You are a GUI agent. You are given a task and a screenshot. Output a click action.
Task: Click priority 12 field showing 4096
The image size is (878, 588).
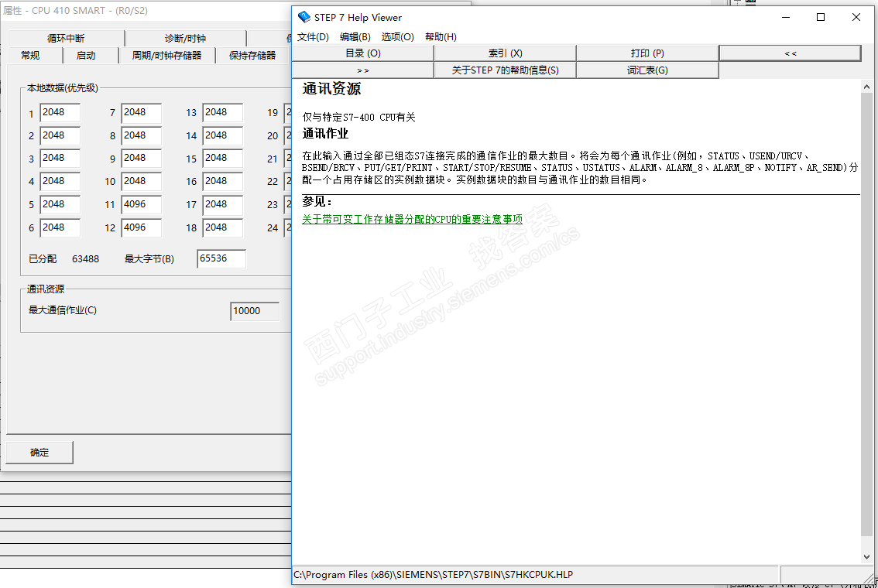point(141,227)
